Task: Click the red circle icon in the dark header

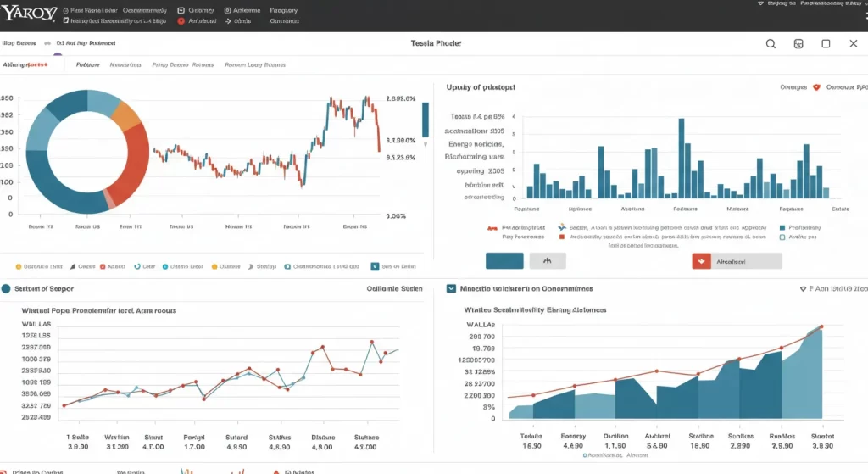Action: coord(181,21)
